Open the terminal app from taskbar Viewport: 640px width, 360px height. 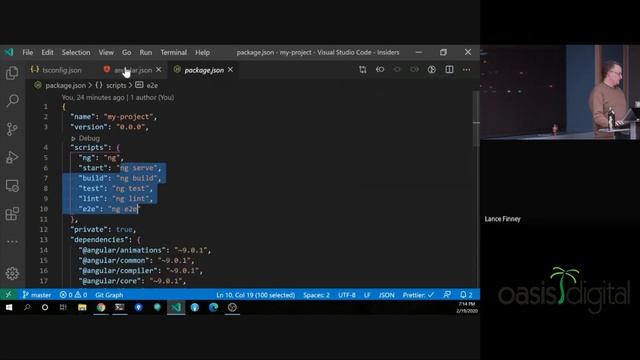pyautogui.click(x=120, y=307)
